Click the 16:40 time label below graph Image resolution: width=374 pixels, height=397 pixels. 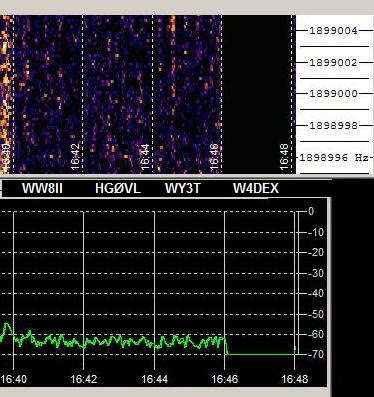tap(13, 379)
